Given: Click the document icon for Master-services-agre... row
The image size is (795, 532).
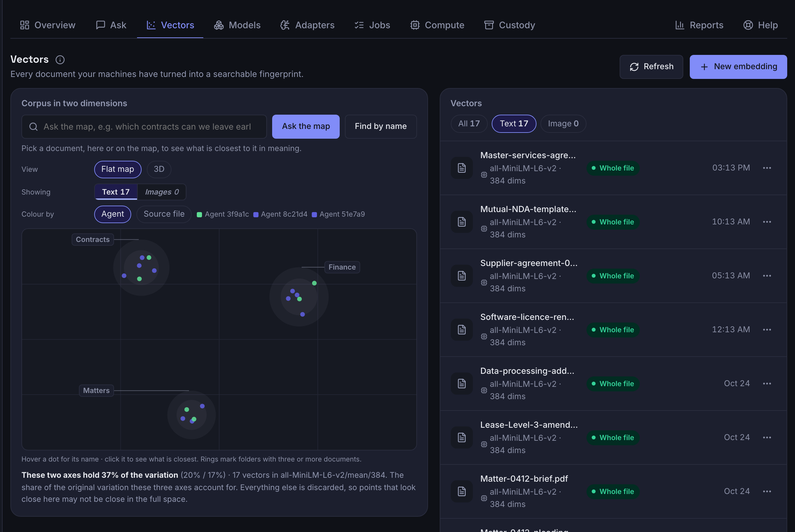Looking at the screenshot, I should (461, 168).
